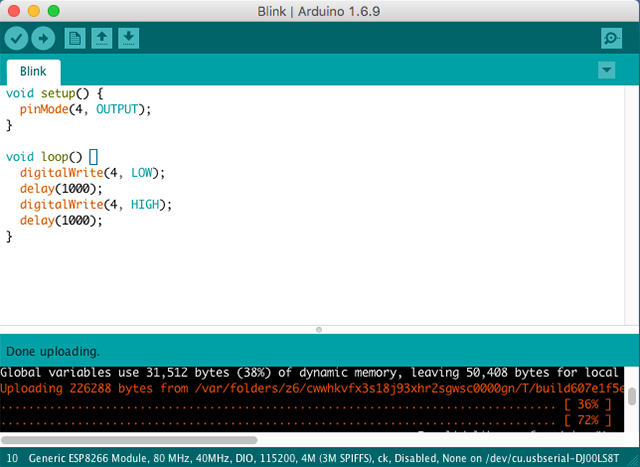Click 'Generic ESP8266 Module' board info
The height and width of the screenshot is (467, 640).
pos(87,458)
